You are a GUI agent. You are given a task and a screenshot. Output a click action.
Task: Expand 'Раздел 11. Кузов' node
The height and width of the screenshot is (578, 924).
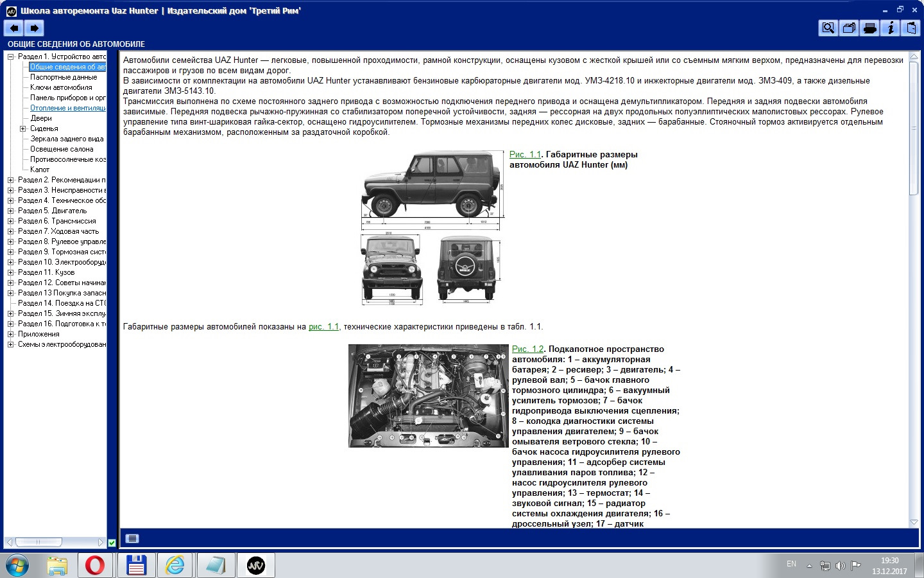click(x=11, y=272)
